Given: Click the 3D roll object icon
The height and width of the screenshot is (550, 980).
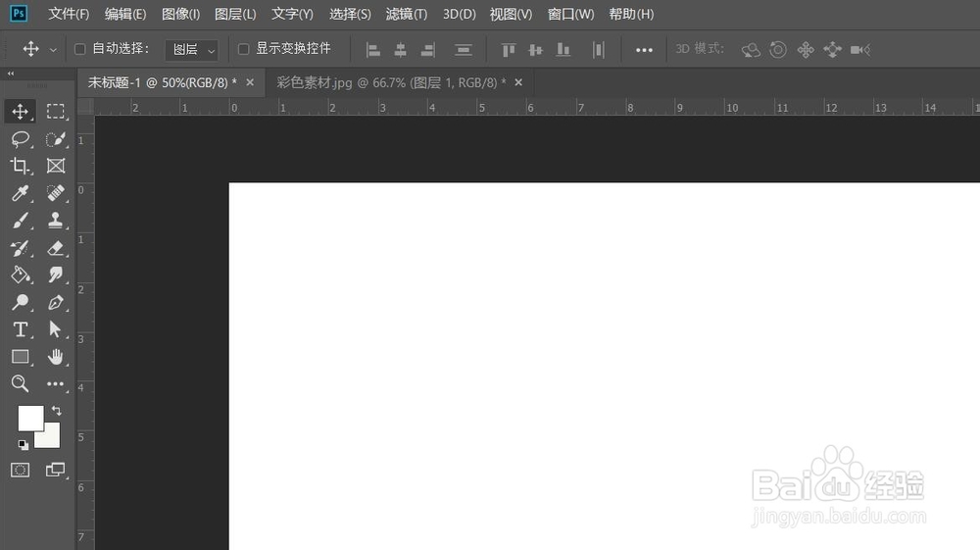Looking at the screenshot, I should (x=778, y=49).
